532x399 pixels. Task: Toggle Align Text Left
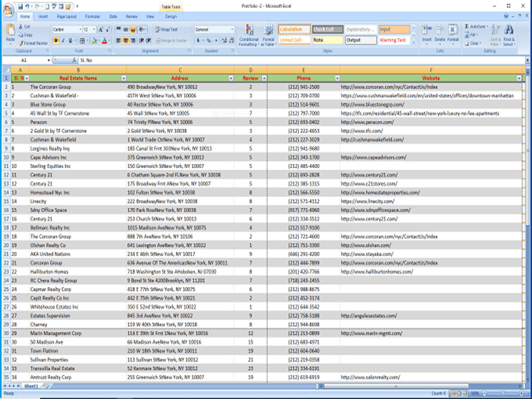[119, 41]
